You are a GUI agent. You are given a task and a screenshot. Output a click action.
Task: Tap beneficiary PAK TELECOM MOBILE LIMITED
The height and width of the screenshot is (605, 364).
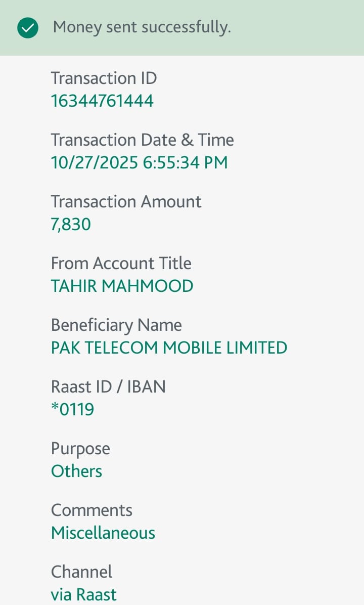(x=169, y=348)
